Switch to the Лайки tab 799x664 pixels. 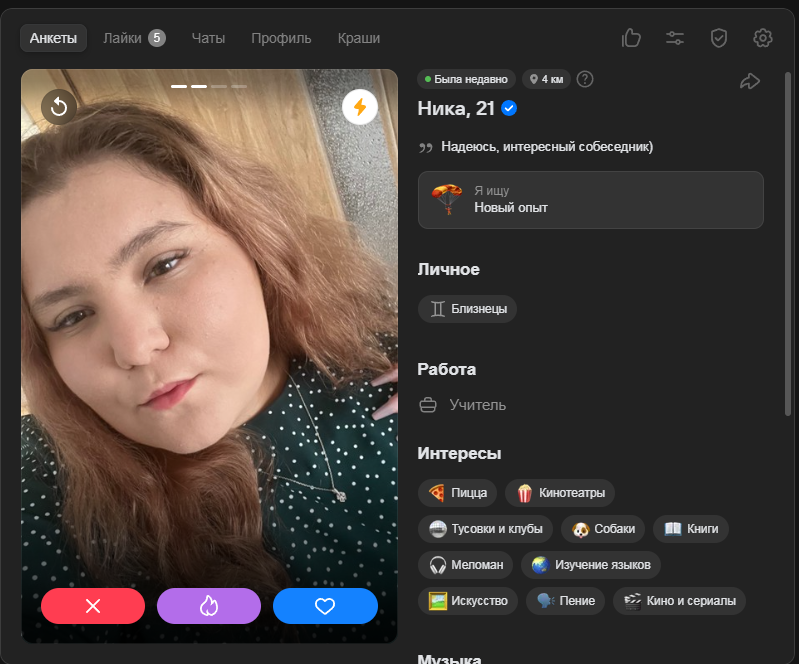[x=135, y=38]
